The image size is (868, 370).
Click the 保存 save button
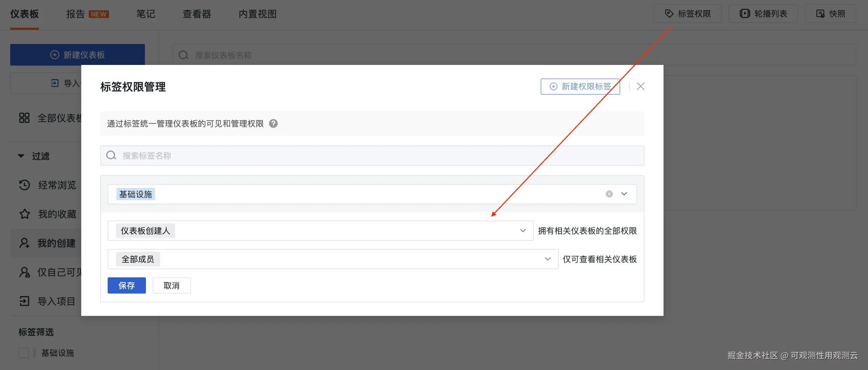pos(127,285)
